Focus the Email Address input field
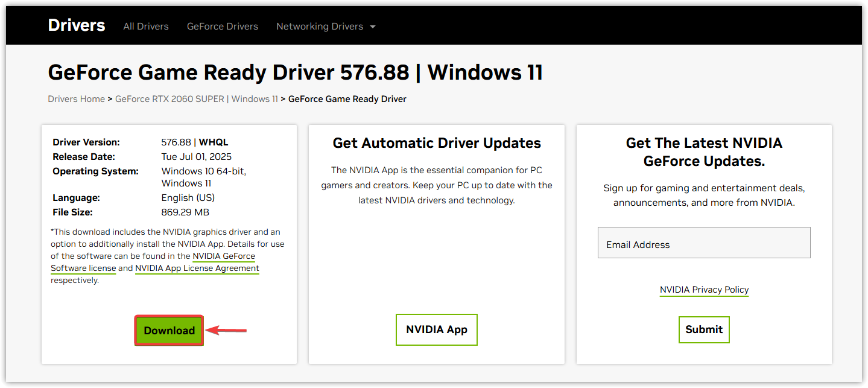The image size is (868, 388). pyautogui.click(x=703, y=243)
